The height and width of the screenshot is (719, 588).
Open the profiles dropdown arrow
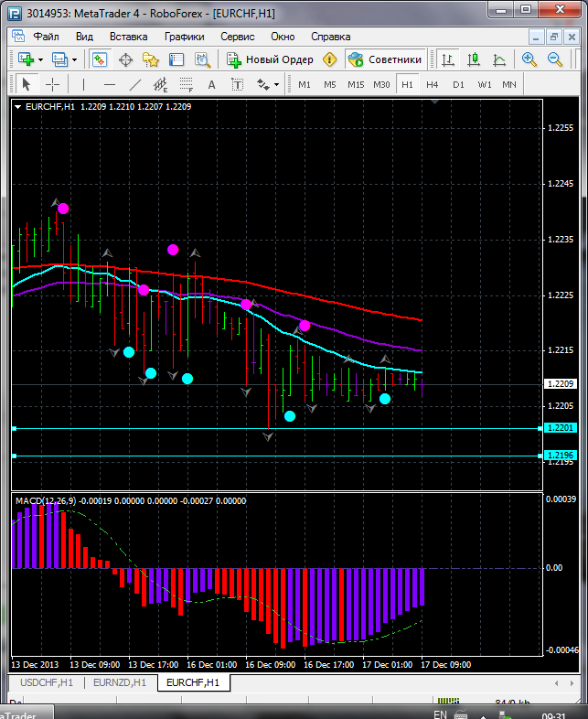(x=74, y=59)
